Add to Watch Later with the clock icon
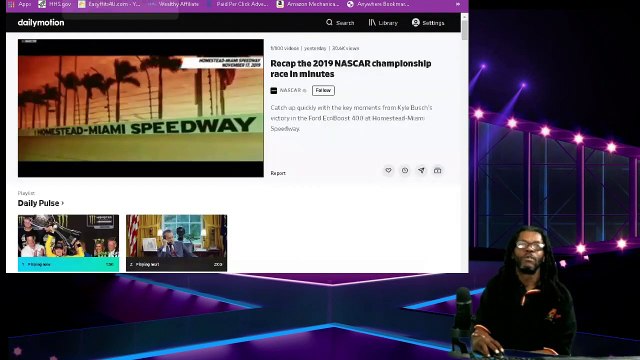The image size is (640, 360). (404, 170)
